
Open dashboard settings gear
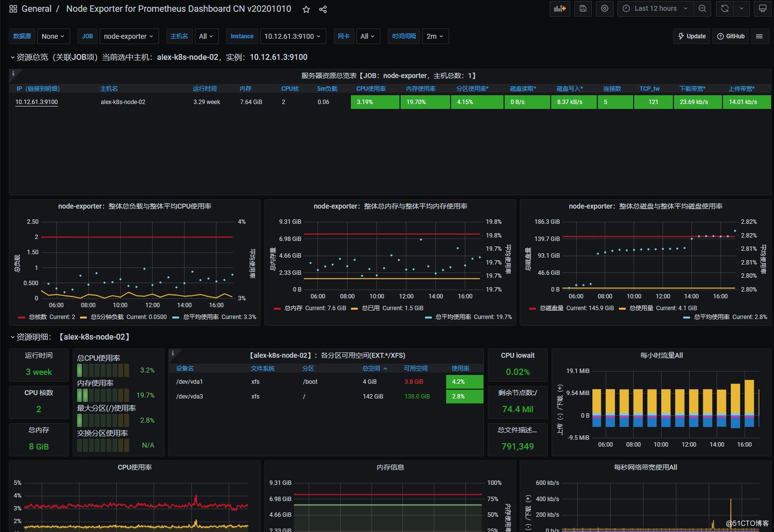click(605, 8)
